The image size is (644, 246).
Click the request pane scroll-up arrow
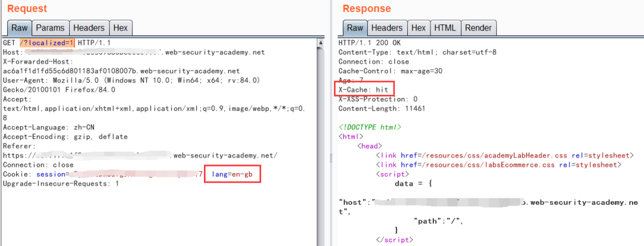point(320,42)
